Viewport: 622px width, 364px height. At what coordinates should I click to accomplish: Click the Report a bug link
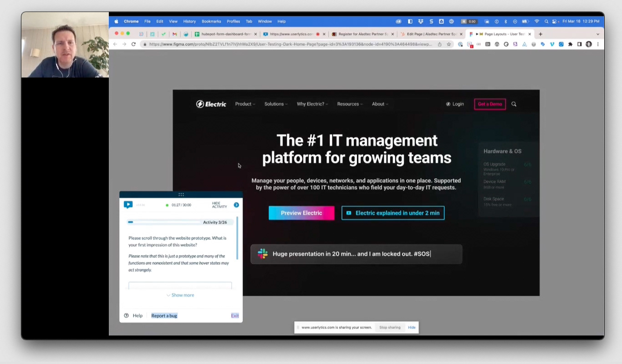(x=164, y=316)
